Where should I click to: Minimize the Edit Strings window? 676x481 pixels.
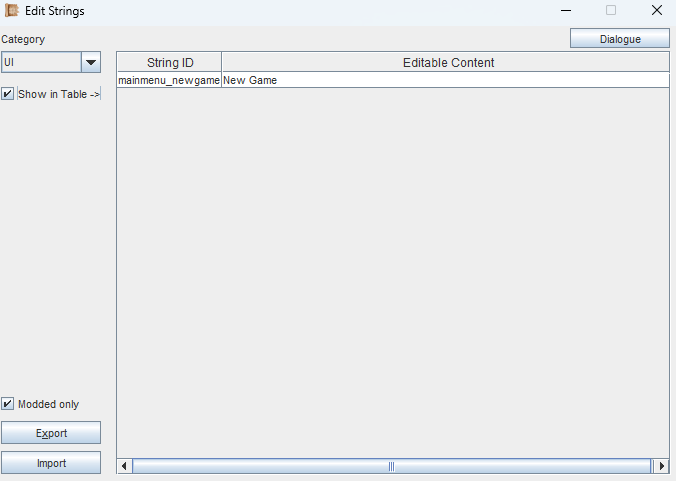[x=565, y=11]
